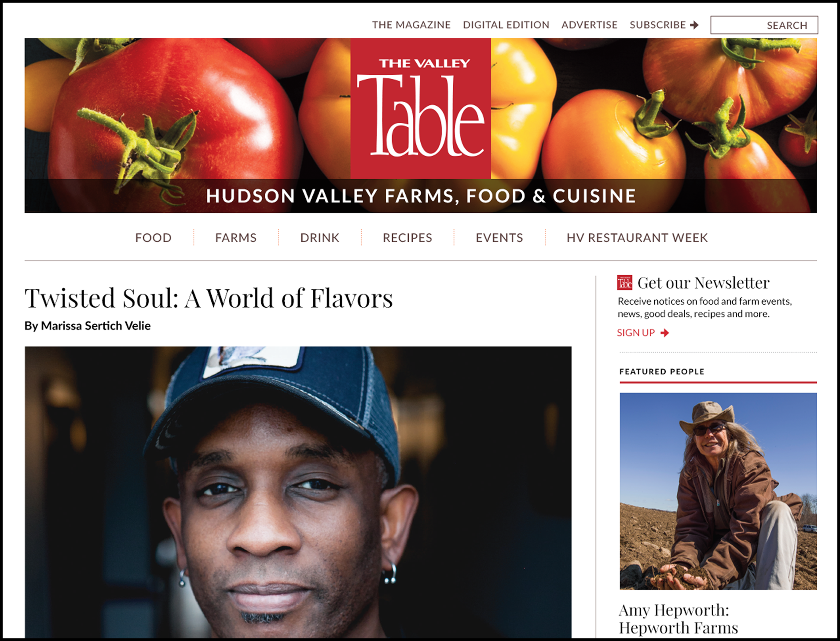The image size is (840, 641).
Task: Click the arrow beside Subscribe
Action: pyautogui.click(x=694, y=25)
